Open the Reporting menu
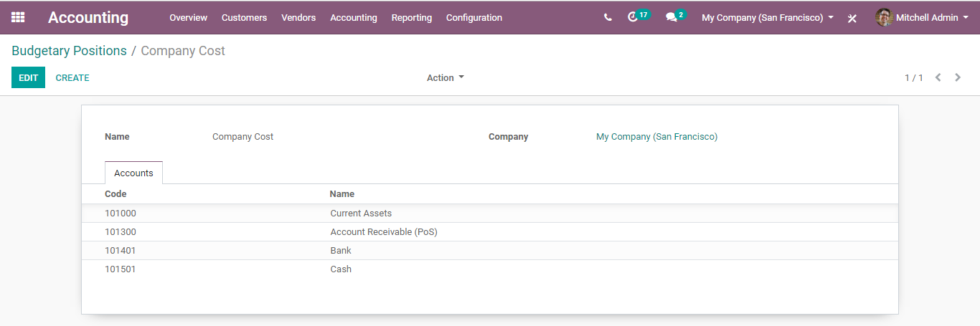The width and height of the screenshot is (980, 326). pyautogui.click(x=412, y=17)
